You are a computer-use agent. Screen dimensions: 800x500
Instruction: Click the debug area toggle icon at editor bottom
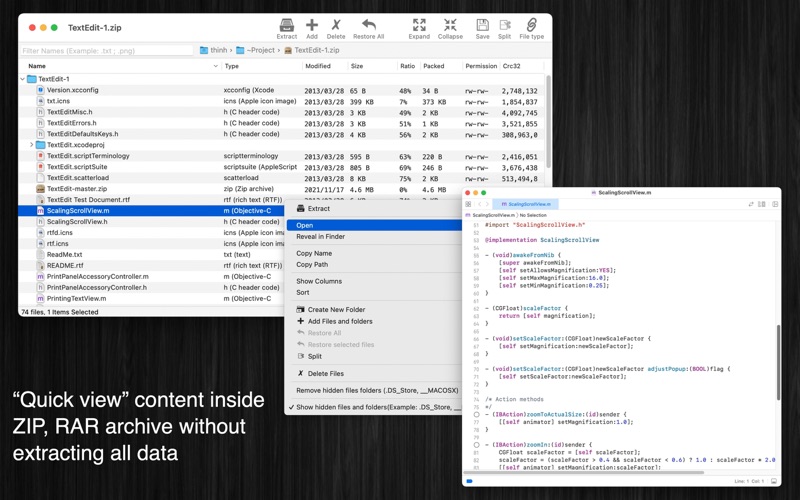[x=774, y=481]
